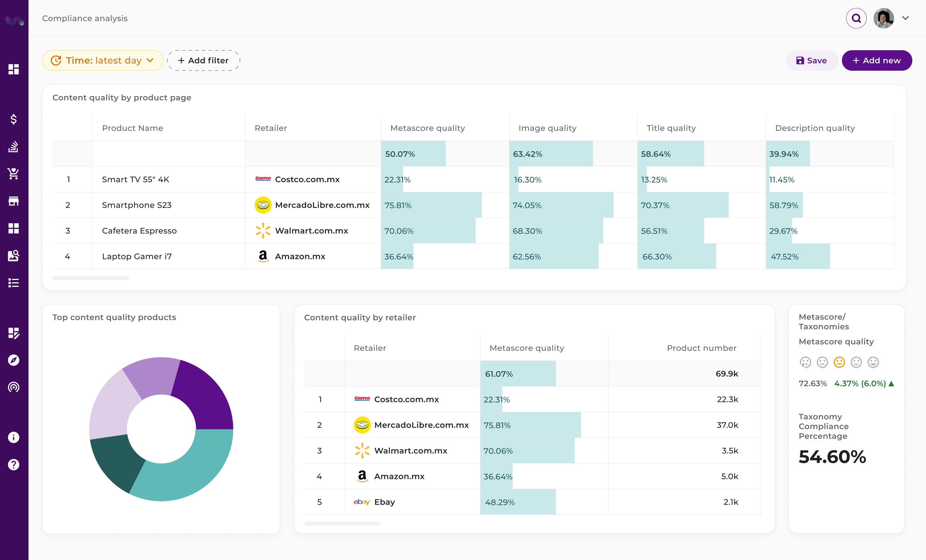This screenshot has height=560, width=926.
Task: Open the Help question mark icon
Action: (x=14, y=464)
